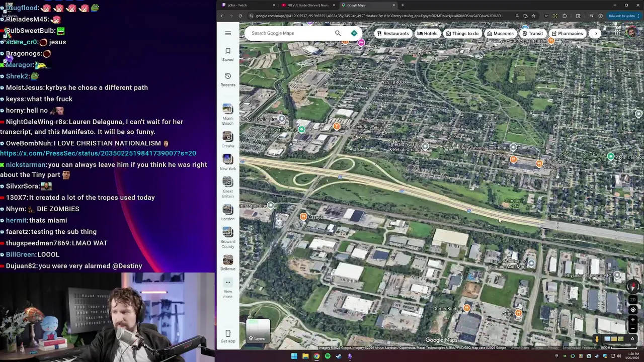Open London from recents
Screen dimensions: 644x362
pos(228,213)
